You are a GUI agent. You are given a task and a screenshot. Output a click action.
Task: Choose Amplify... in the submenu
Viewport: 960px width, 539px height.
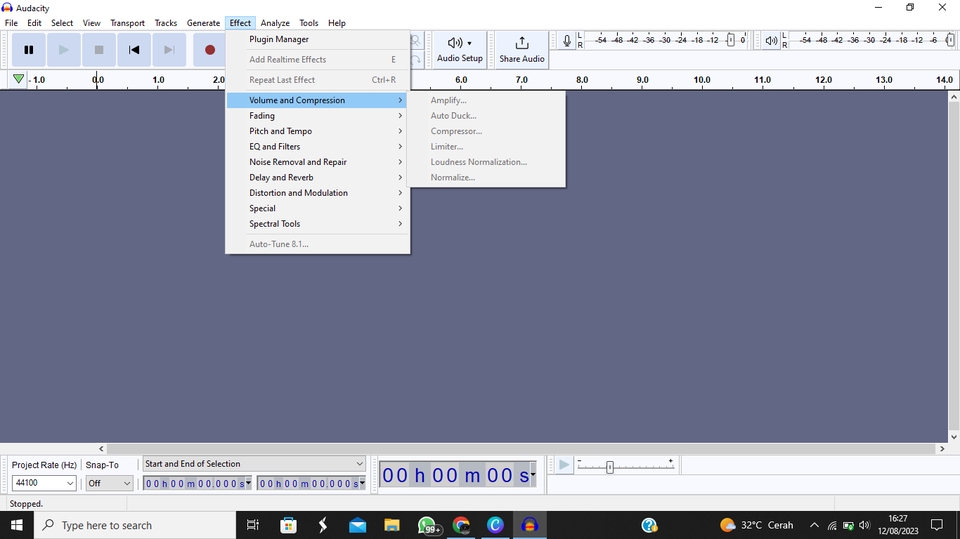point(487,100)
